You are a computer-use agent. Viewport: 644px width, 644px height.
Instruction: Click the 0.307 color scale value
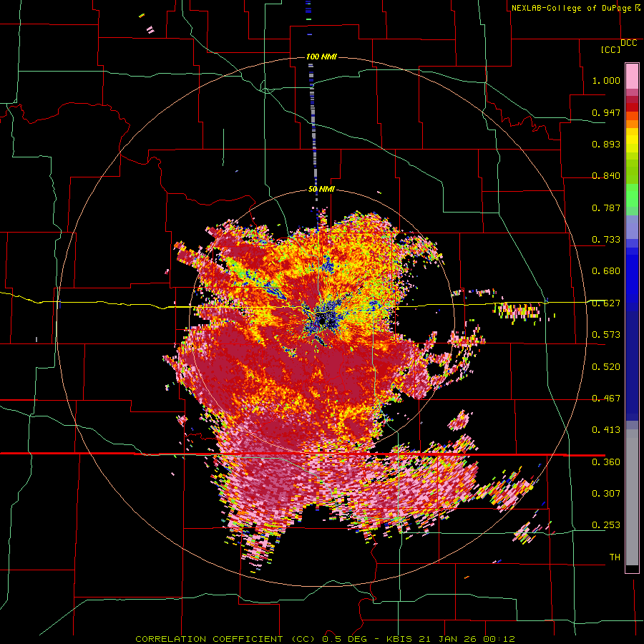[x=606, y=494]
